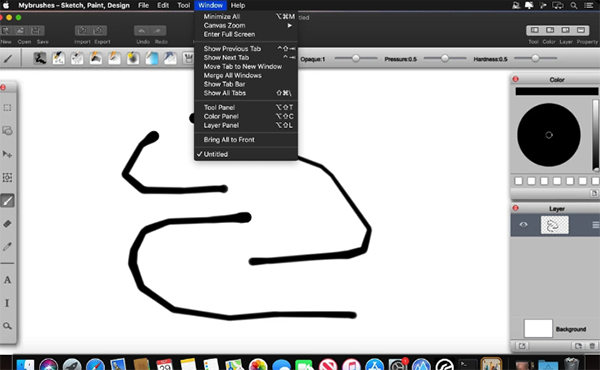Click the Hardness slider handle
This screenshot has width=600, height=370.
535,58
